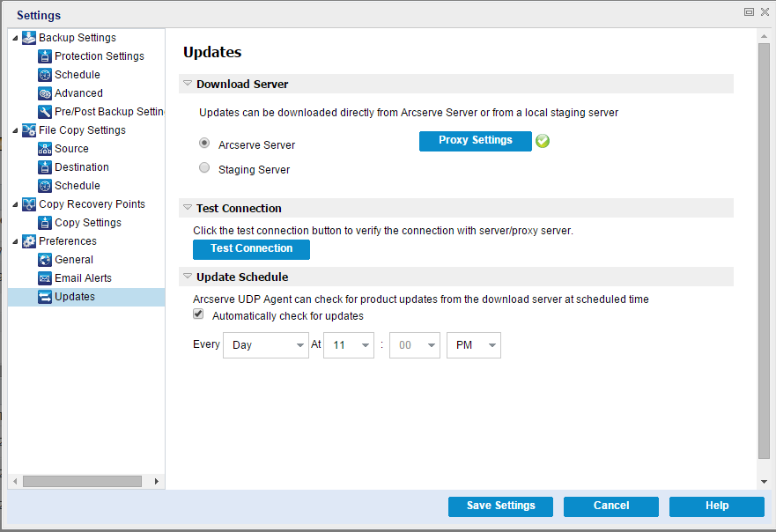The image size is (776, 532).
Task: Select Copy Recovery Points in the sidebar
Action: 77,203
